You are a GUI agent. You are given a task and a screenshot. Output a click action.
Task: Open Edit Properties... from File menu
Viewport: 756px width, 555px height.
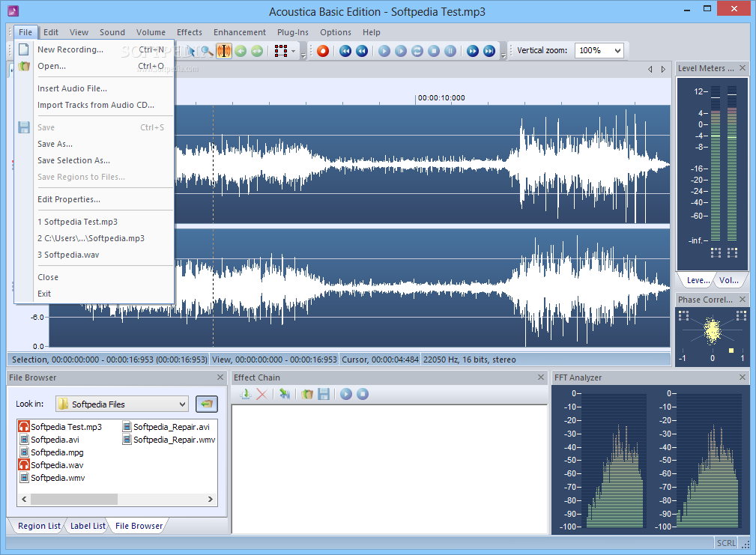point(94,199)
